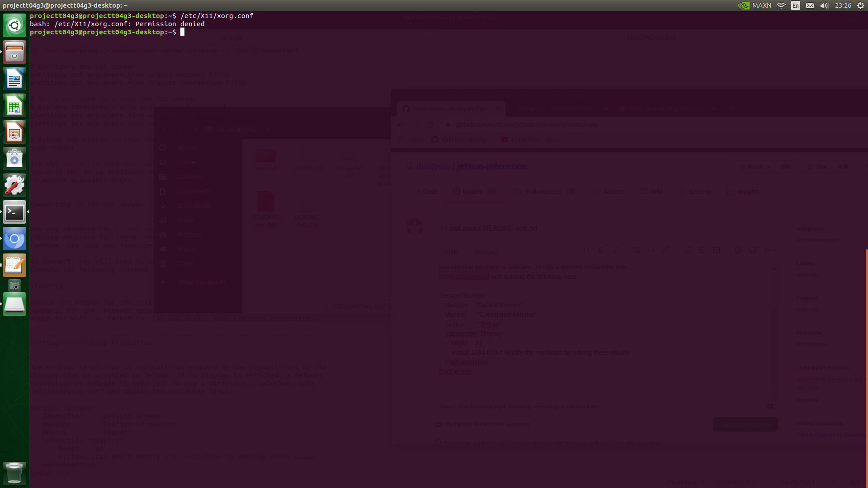
Task: Click the heading icon in the comment toolbar
Action: [586, 250]
